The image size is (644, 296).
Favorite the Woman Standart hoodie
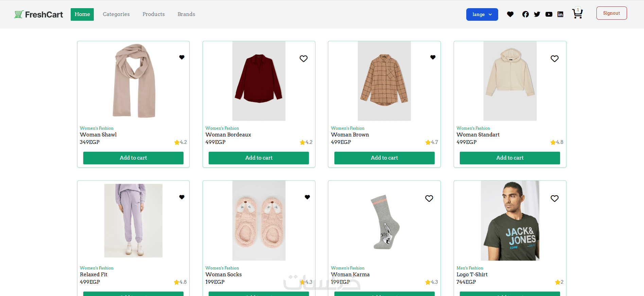click(x=555, y=59)
